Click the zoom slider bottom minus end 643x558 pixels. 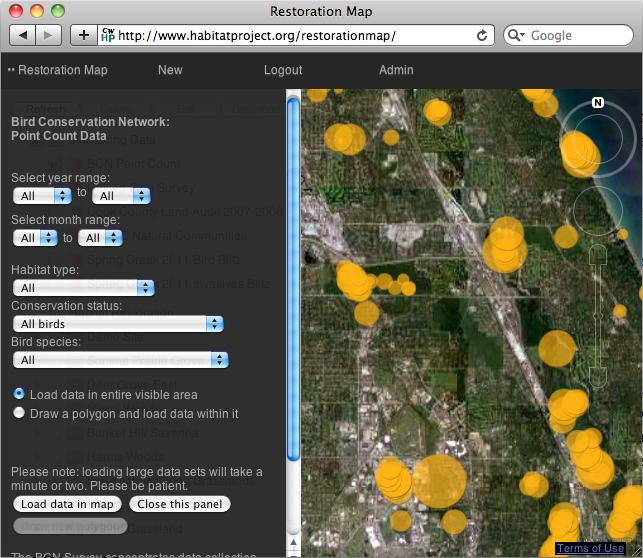[x=597, y=377]
